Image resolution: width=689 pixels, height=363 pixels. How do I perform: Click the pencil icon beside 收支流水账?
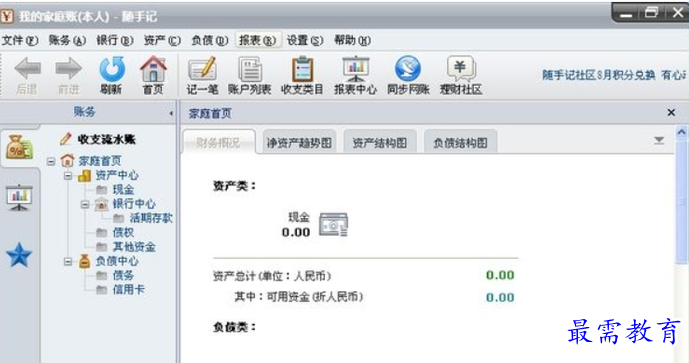coord(66,139)
